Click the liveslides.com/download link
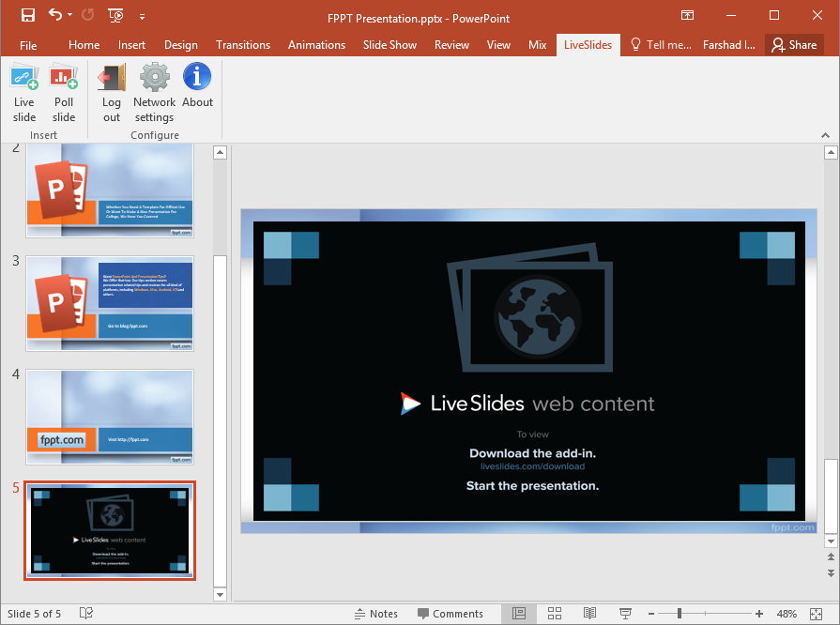 click(x=532, y=466)
